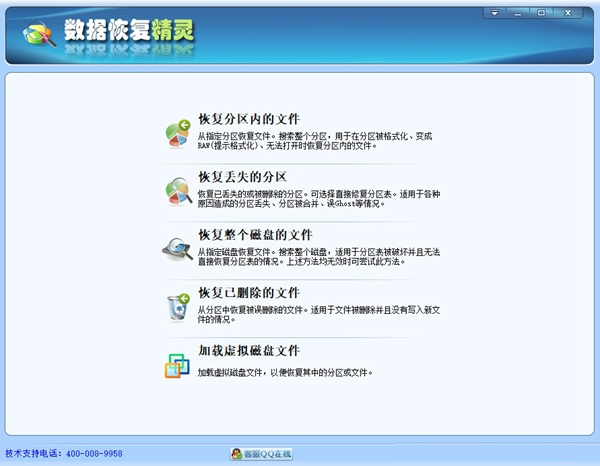Open 客服QQ在线 customer service chat

click(x=261, y=454)
